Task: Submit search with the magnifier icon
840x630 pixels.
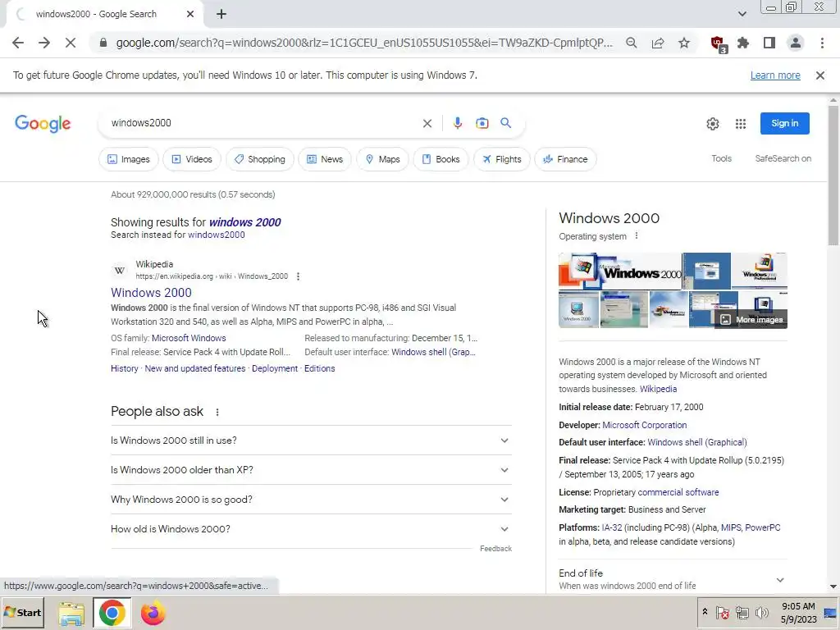Action: [505, 123]
